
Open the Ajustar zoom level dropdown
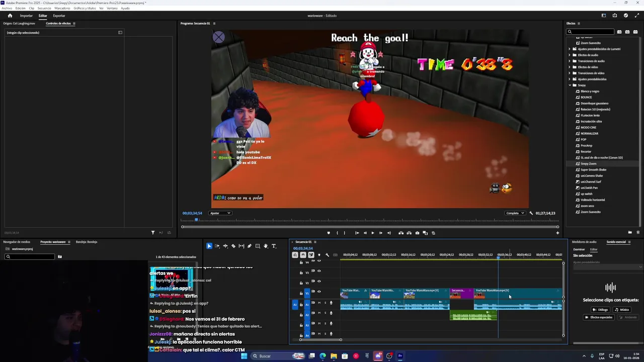tap(220, 213)
